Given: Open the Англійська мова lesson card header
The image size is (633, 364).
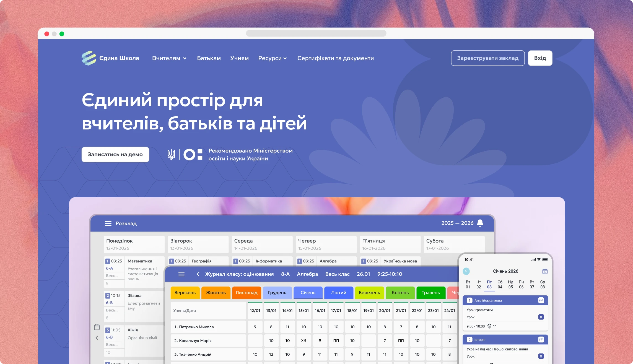Looking at the screenshot, I should (505, 300).
